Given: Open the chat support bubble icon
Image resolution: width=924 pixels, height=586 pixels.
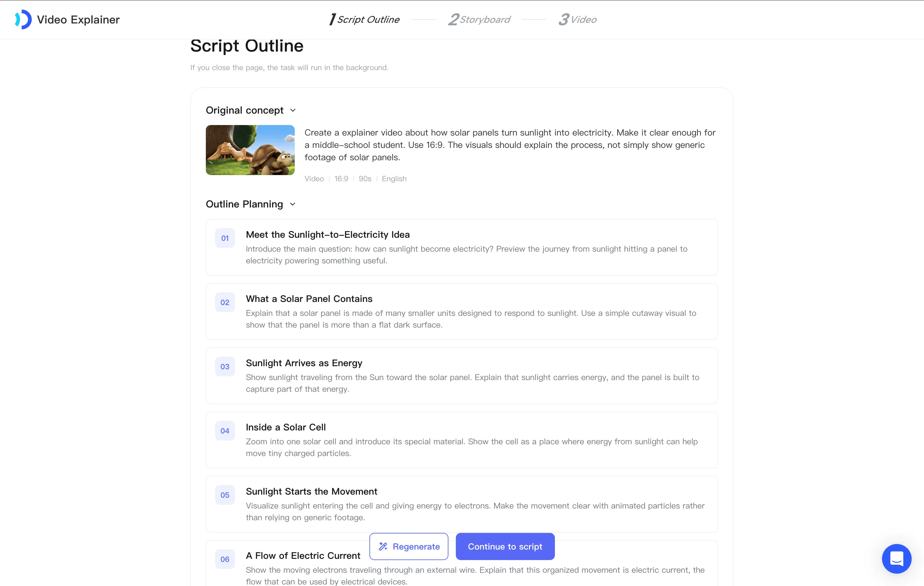Looking at the screenshot, I should pyautogui.click(x=896, y=559).
